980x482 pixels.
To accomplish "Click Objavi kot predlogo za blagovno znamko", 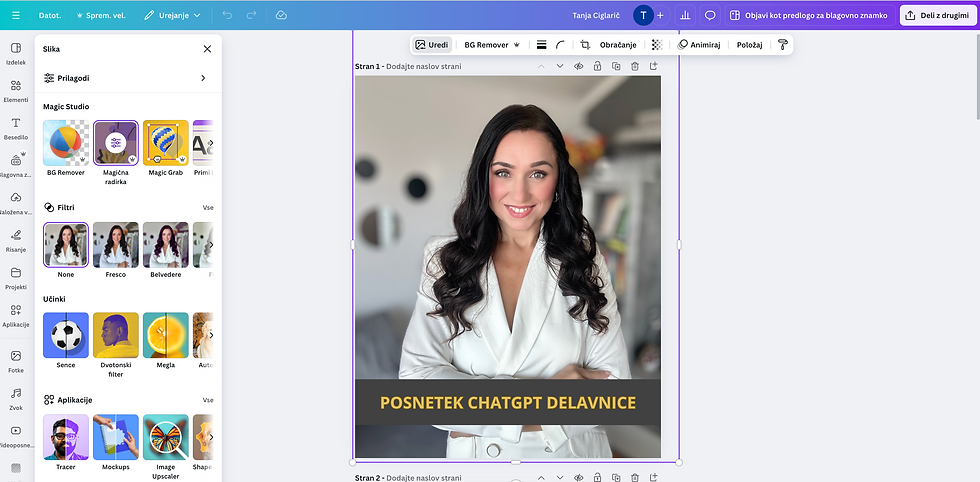I will tap(809, 15).
